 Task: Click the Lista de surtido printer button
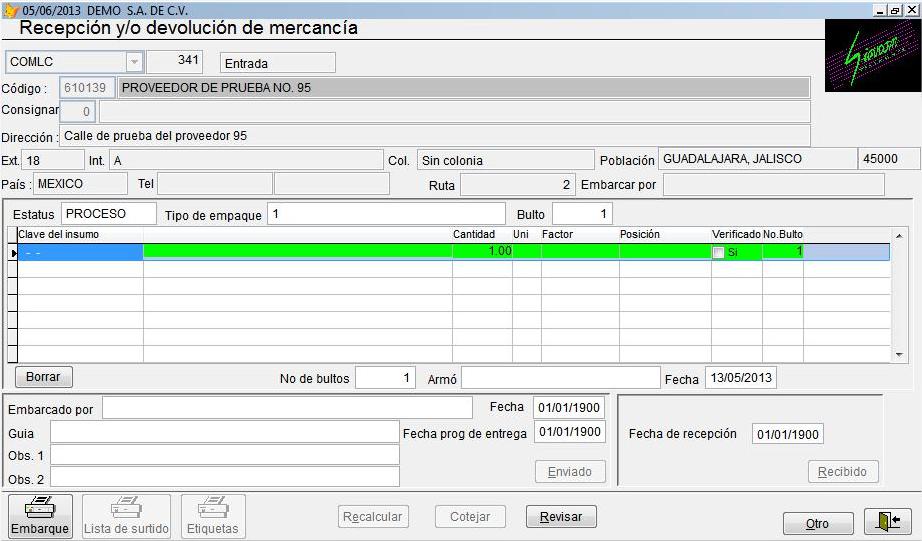(x=126, y=516)
